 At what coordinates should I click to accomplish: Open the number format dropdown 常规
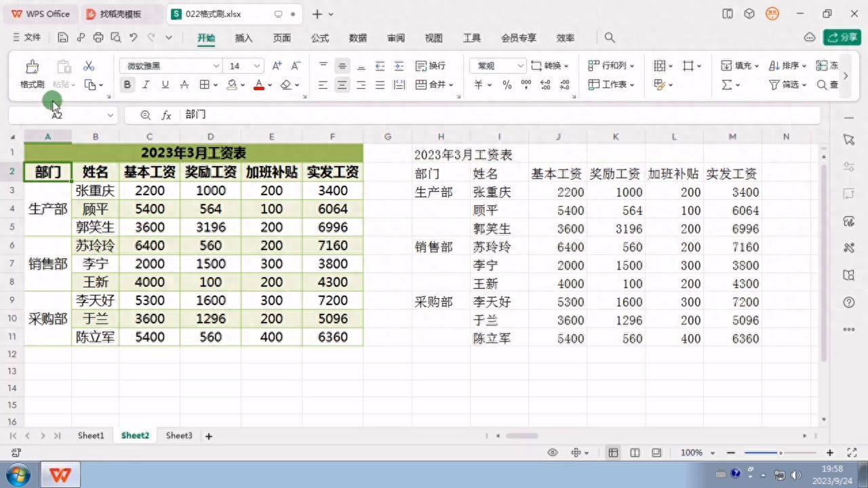[498, 66]
